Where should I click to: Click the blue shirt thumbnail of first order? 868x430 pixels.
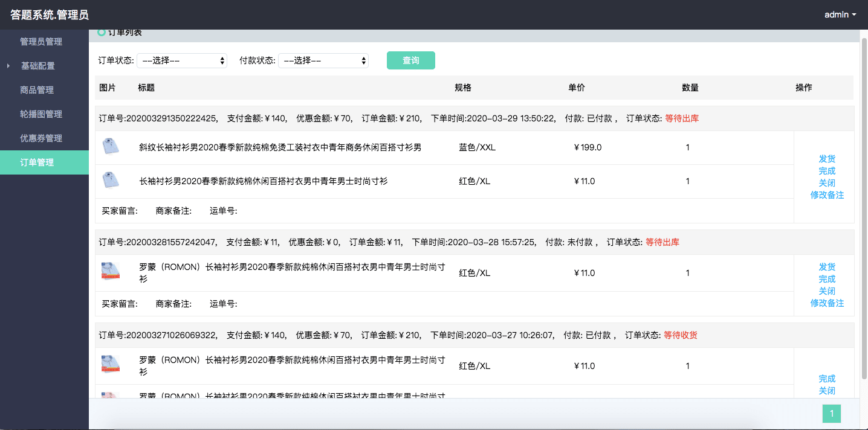pyautogui.click(x=110, y=147)
